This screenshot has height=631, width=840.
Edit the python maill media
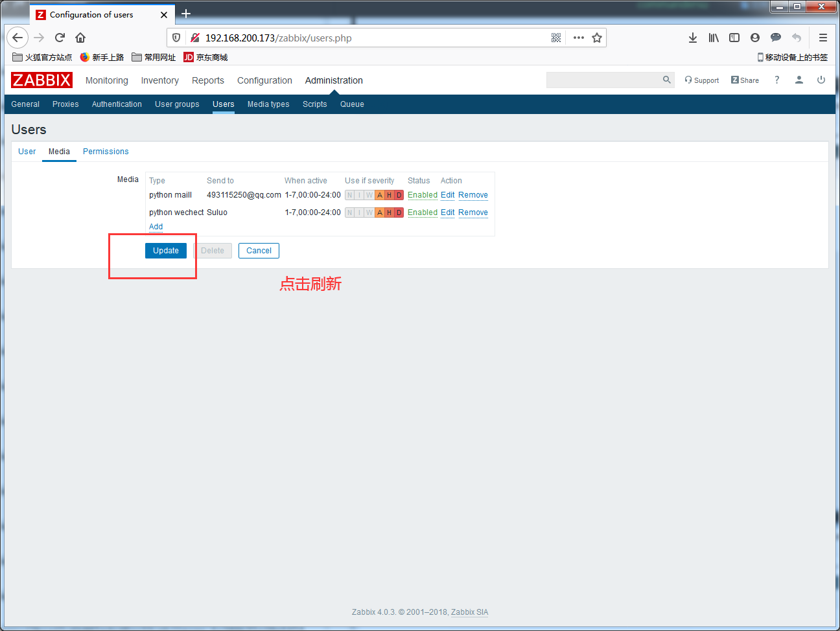[448, 195]
